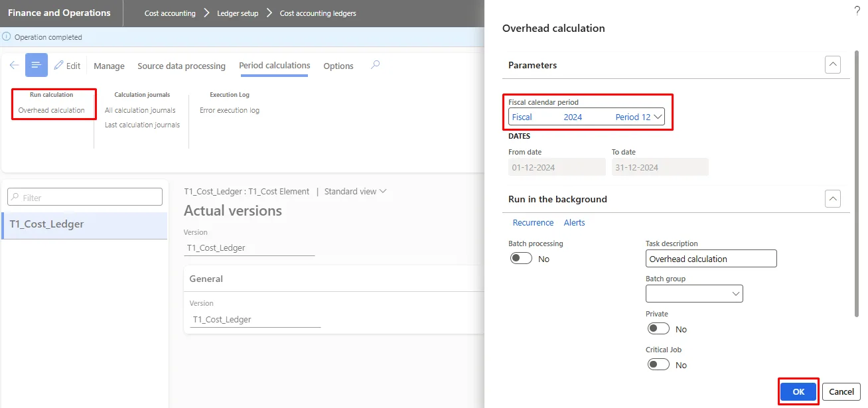Click the Task description field

[711, 259]
